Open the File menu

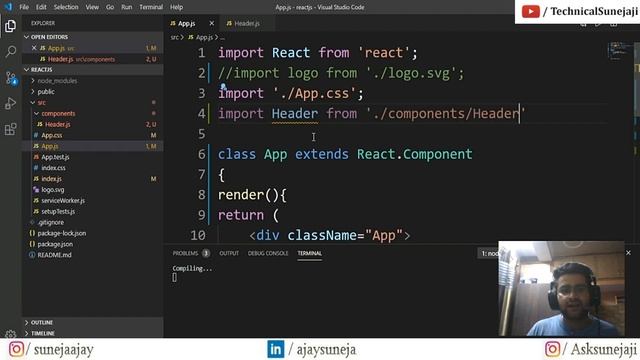click(x=24, y=7)
